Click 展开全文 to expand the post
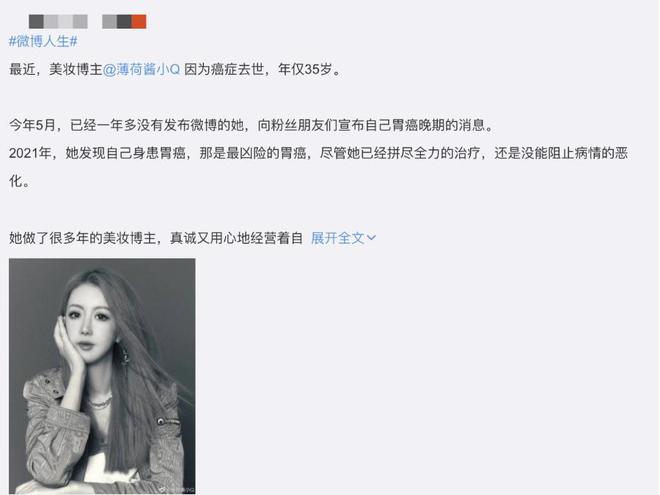Viewport: 660px width, 495px height. [338, 238]
